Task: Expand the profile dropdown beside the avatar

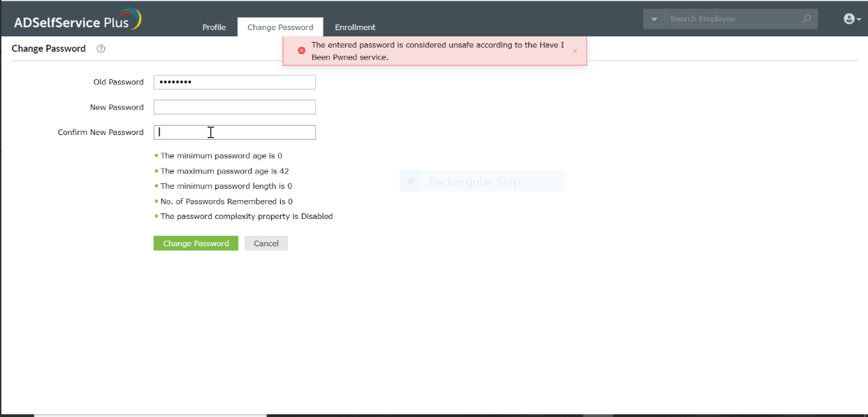Action: pyautogui.click(x=858, y=18)
